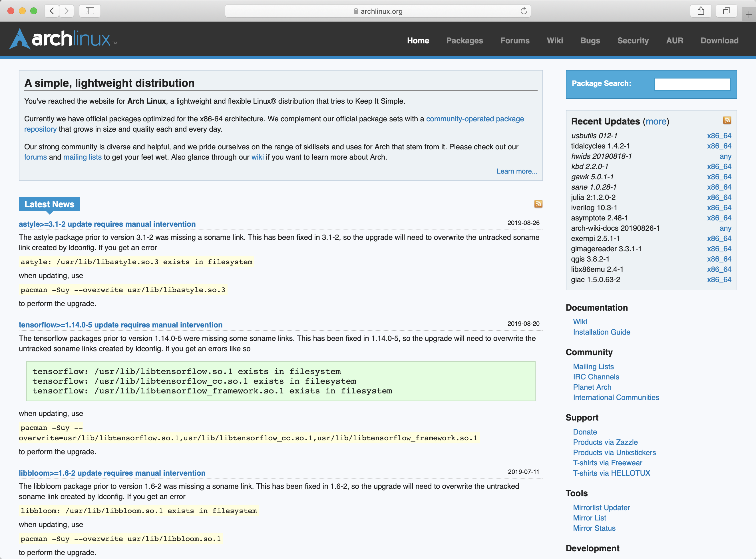Click the (more) Recent Updates link
The height and width of the screenshot is (559, 756).
(x=656, y=121)
